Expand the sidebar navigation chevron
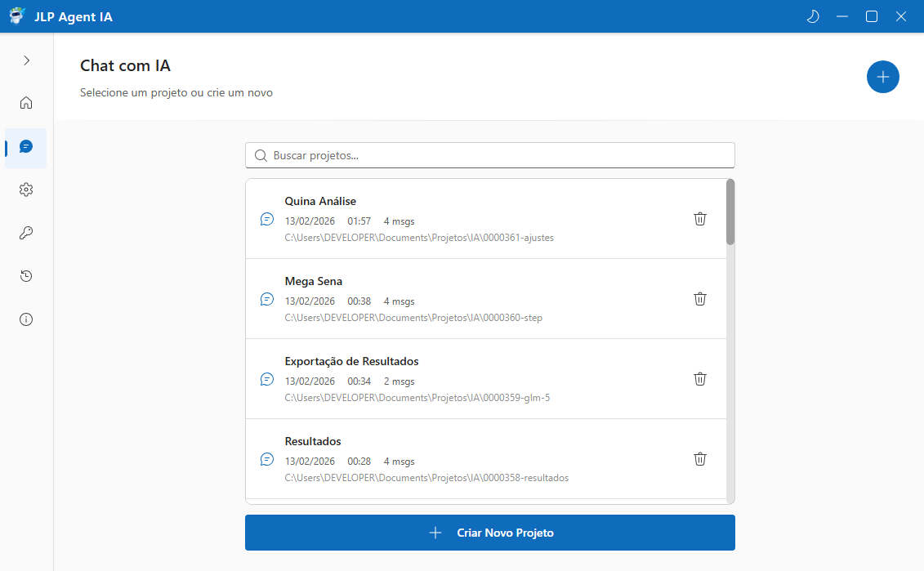 (x=26, y=60)
